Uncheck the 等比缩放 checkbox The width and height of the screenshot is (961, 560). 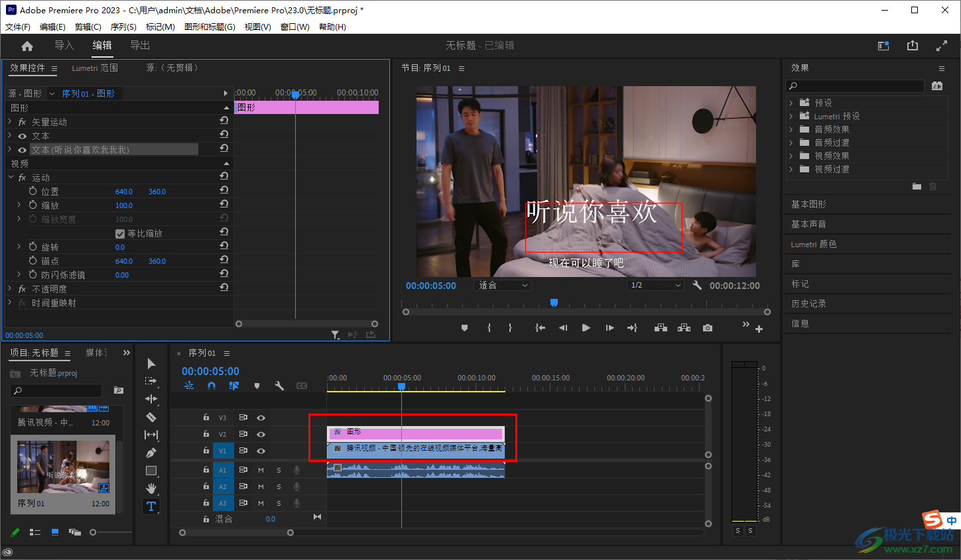[120, 233]
